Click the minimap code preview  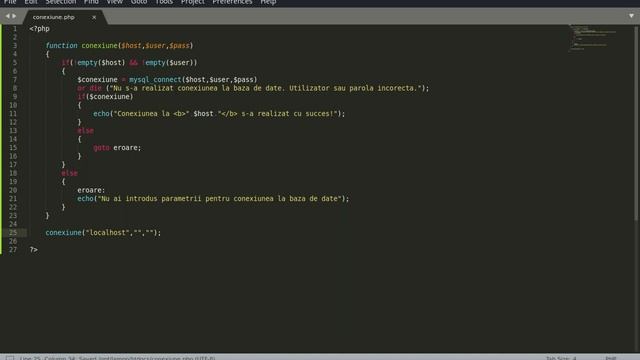(x=593, y=38)
